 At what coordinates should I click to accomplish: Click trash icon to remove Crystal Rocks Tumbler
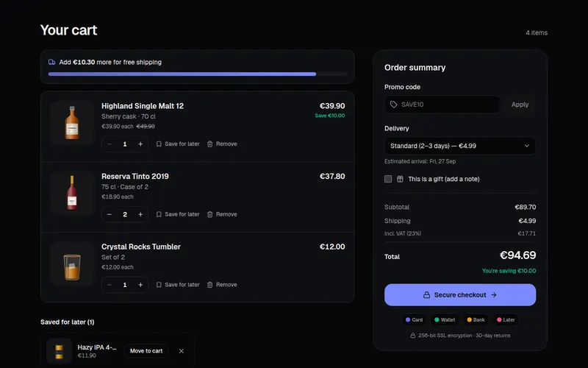(210, 285)
